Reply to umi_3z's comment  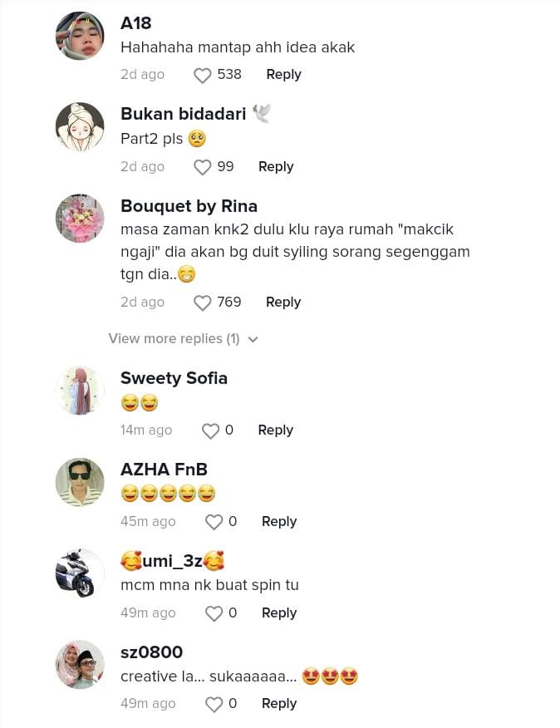coord(279,613)
